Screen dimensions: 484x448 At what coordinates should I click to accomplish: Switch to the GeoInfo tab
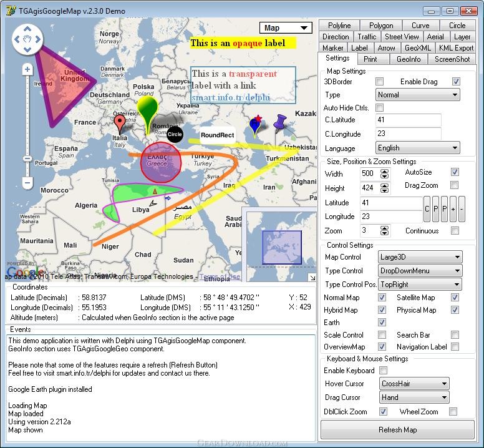[x=409, y=59]
